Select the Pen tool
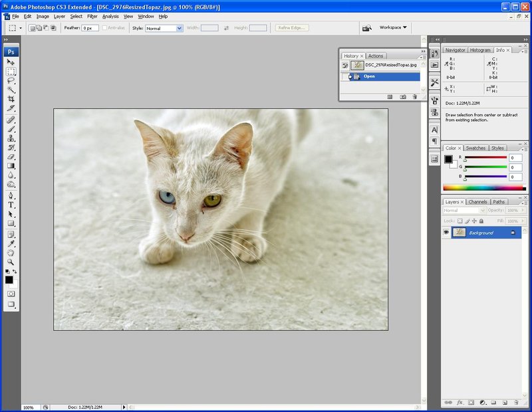The width and height of the screenshot is (532, 412). [11, 195]
